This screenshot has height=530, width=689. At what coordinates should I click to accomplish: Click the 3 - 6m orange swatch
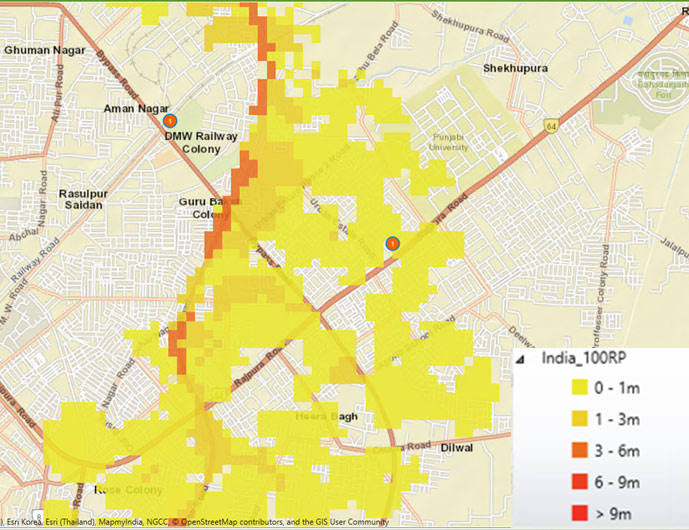click(x=579, y=450)
